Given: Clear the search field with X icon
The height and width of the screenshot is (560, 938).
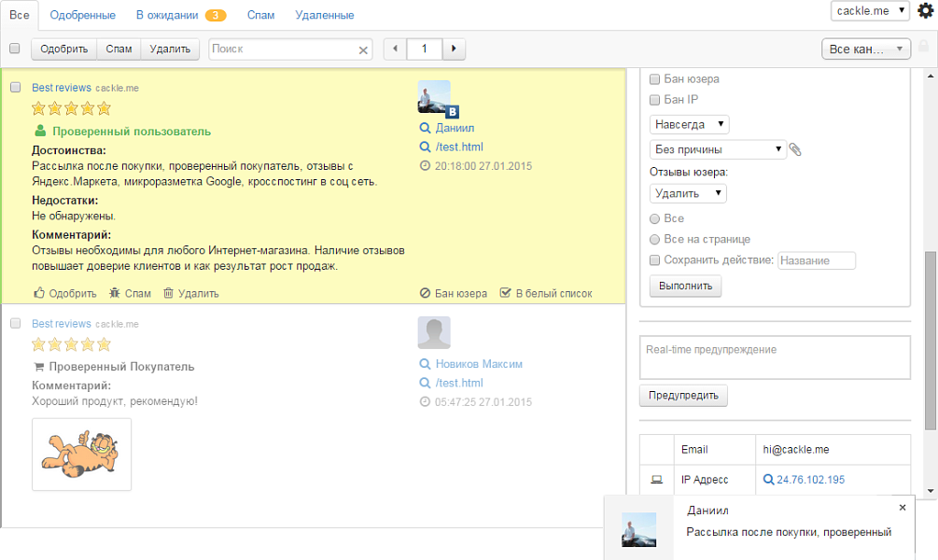Looking at the screenshot, I should pos(363,49).
